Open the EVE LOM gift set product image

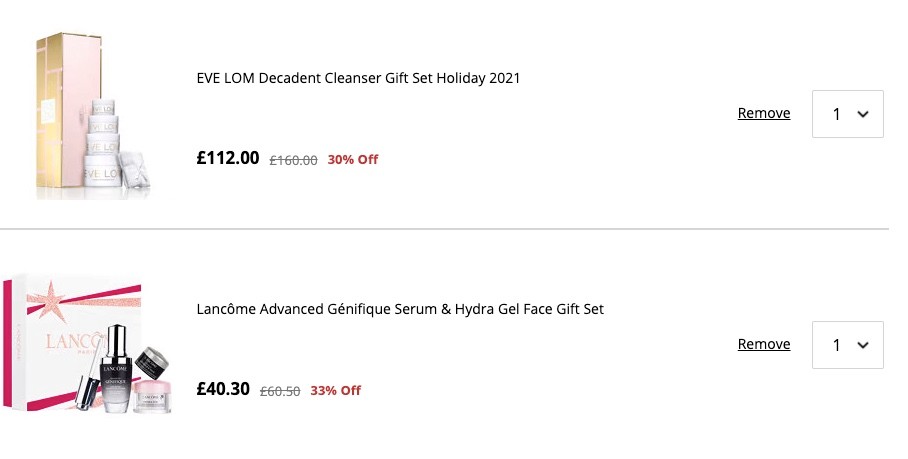tap(93, 116)
